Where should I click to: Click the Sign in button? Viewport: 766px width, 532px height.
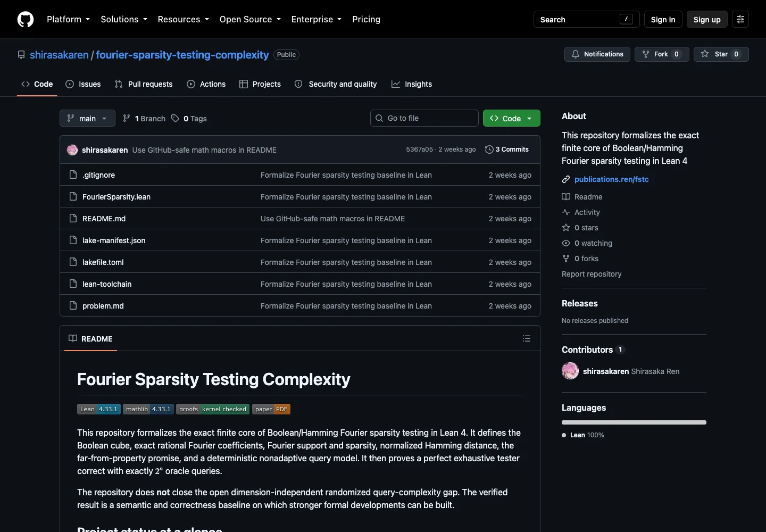coord(663,19)
